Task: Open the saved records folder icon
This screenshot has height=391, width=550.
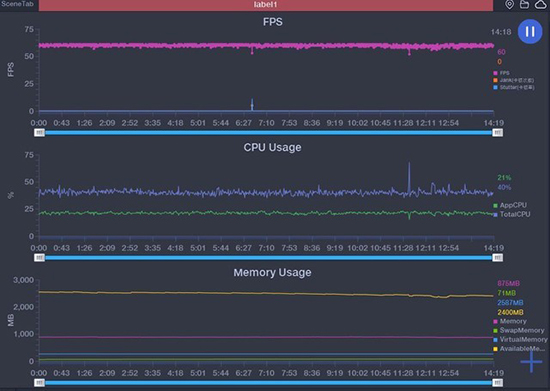Action: point(524,5)
